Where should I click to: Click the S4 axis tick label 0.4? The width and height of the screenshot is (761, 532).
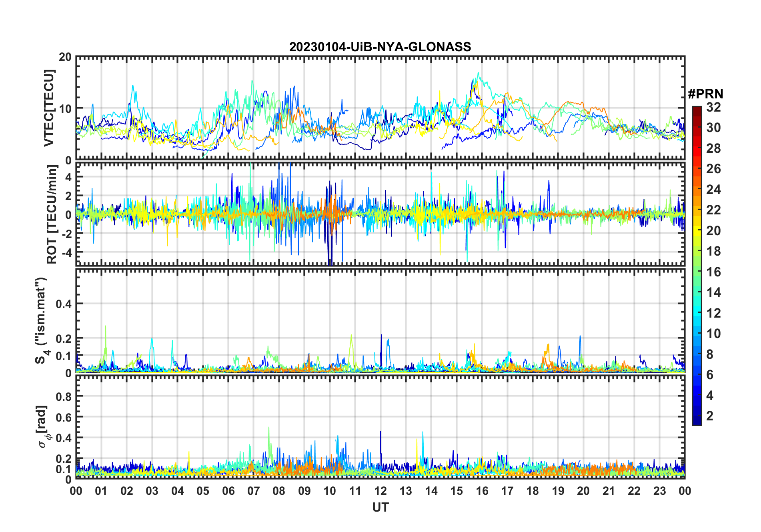click(64, 304)
